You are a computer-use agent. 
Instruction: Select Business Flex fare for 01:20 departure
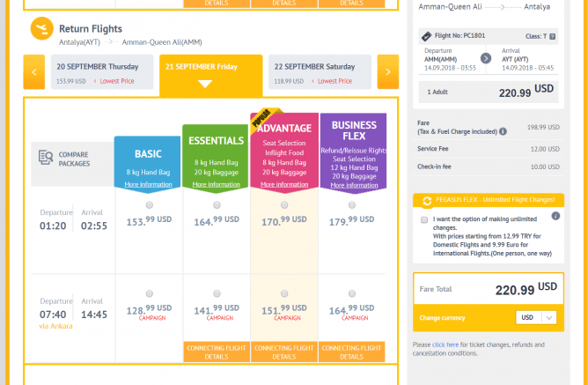point(353,206)
